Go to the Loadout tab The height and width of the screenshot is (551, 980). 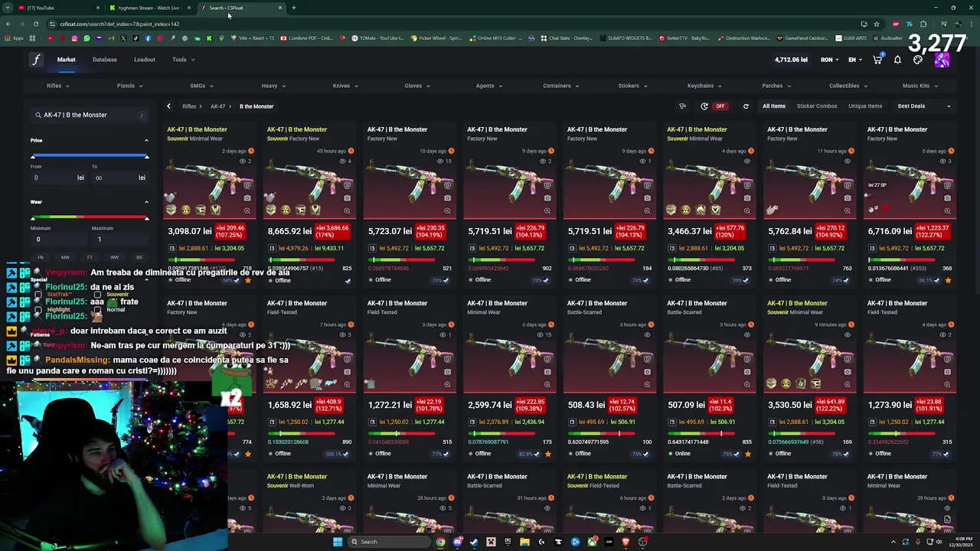coord(145,60)
